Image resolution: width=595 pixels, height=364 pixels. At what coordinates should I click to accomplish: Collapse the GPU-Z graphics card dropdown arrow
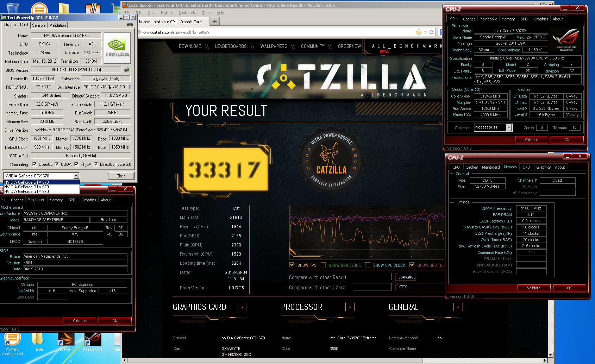click(x=76, y=176)
